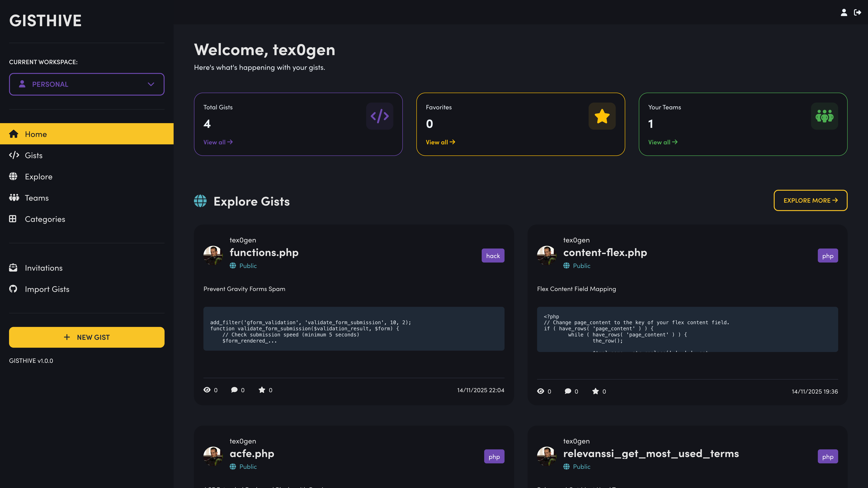This screenshot has width=868, height=488.
Task: Click the Favorites star icon
Action: pos(602,116)
